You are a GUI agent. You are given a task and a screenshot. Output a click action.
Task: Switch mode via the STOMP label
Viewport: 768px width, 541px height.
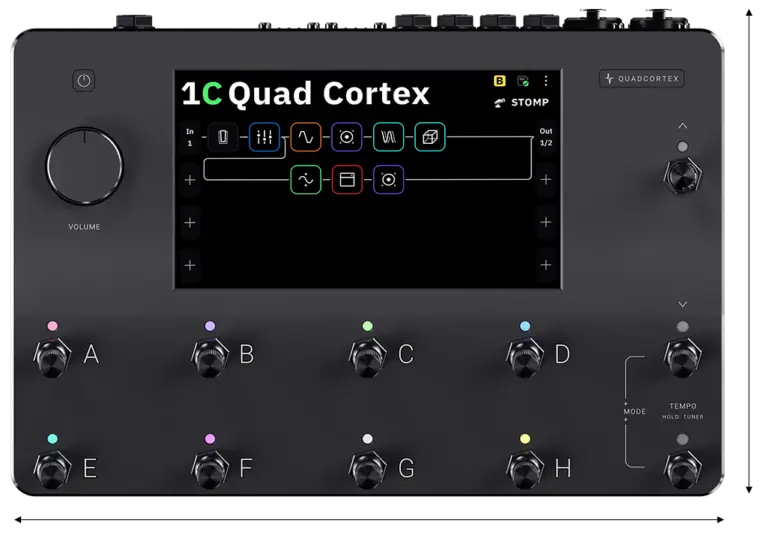click(x=521, y=103)
